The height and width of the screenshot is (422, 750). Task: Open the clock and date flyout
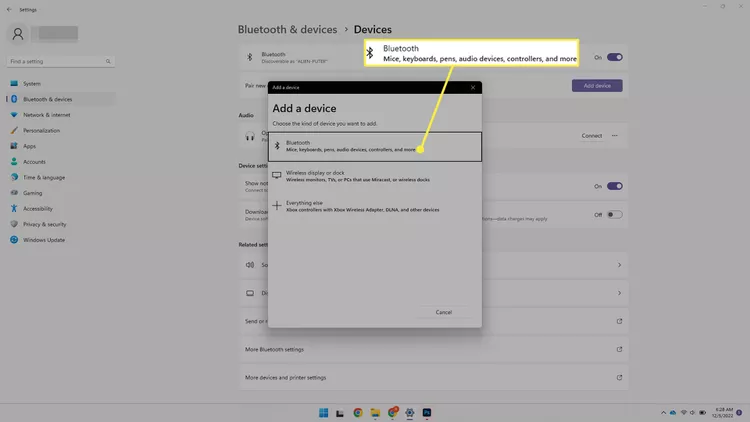tap(722, 412)
